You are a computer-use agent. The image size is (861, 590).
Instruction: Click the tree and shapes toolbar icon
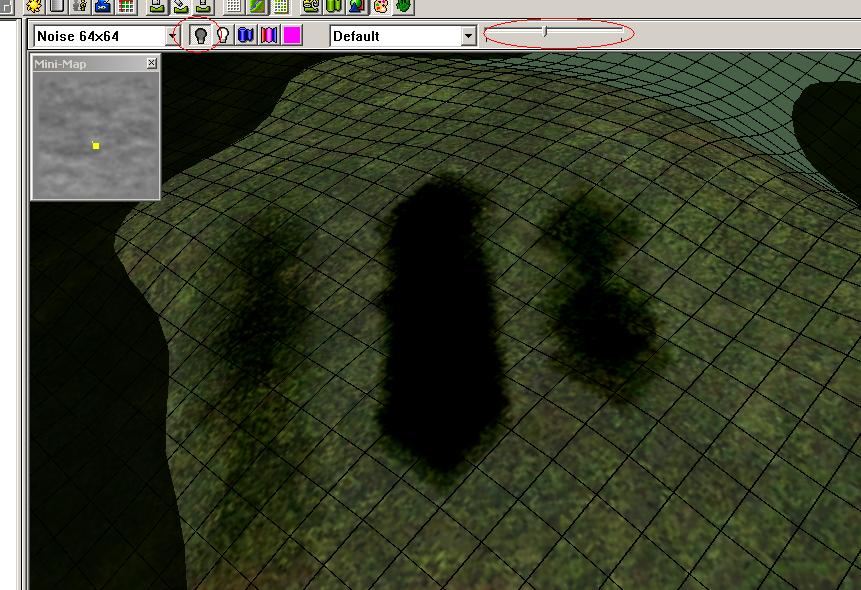(x=357, y=7)
